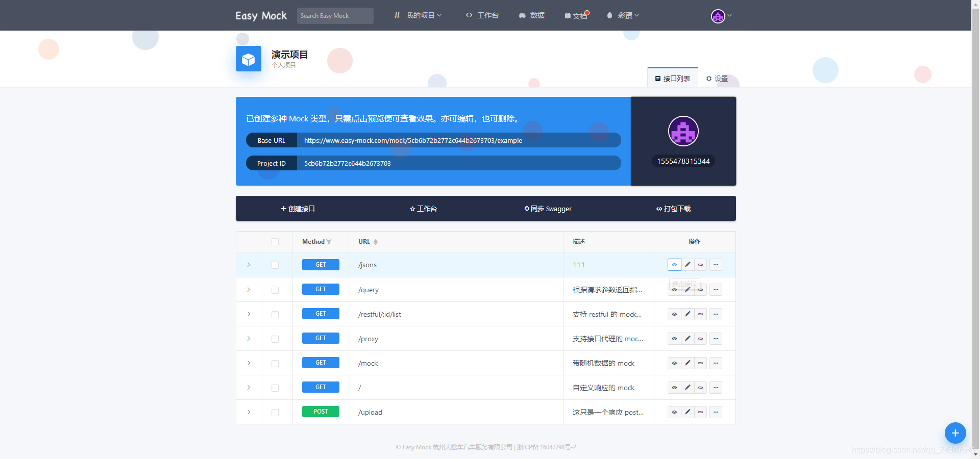Copy link for the /mock interface

[x=701, y=363]
